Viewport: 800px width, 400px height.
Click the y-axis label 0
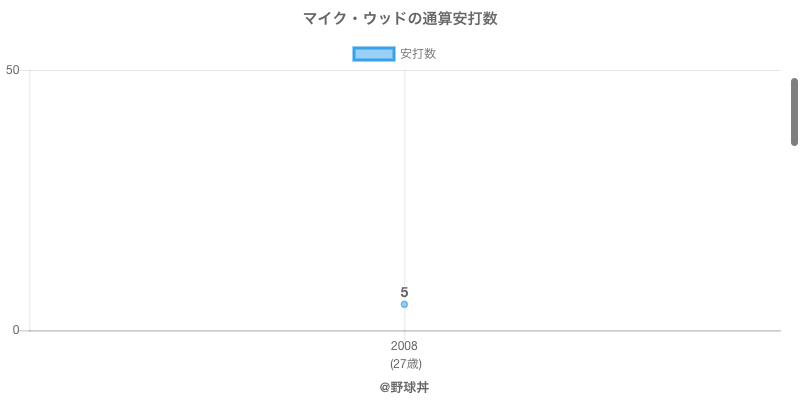(x=16, y=330)
